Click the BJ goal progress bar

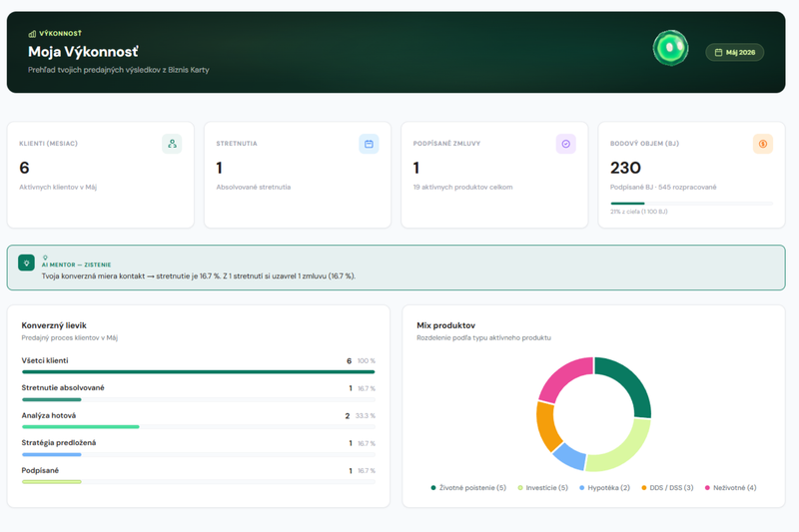pyautogui.click(x=691, y=204)
